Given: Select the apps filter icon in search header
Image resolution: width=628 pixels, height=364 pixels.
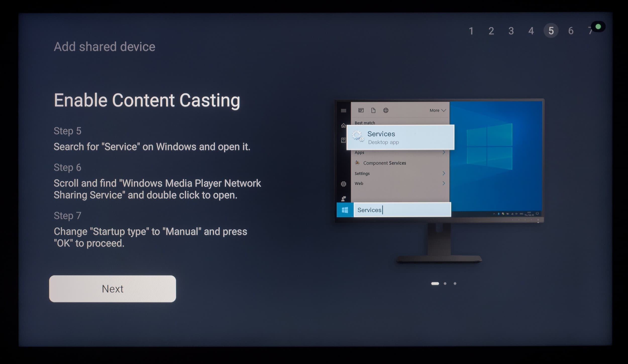Looking at the screenshot, I should pyautogui.click(x=361, y=110).
